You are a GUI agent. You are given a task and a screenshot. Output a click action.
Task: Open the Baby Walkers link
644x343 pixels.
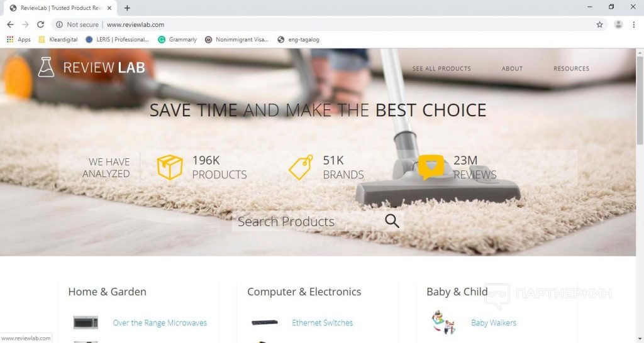(494, 323)
